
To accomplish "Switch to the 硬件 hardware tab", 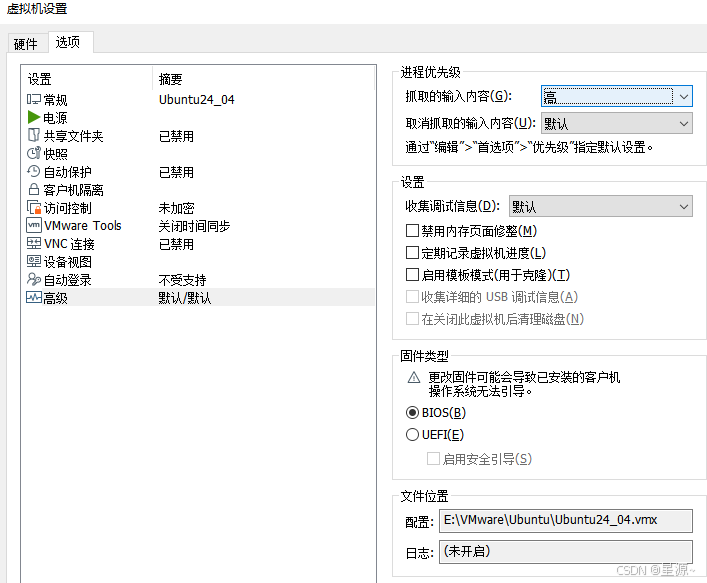I will 26,44.
